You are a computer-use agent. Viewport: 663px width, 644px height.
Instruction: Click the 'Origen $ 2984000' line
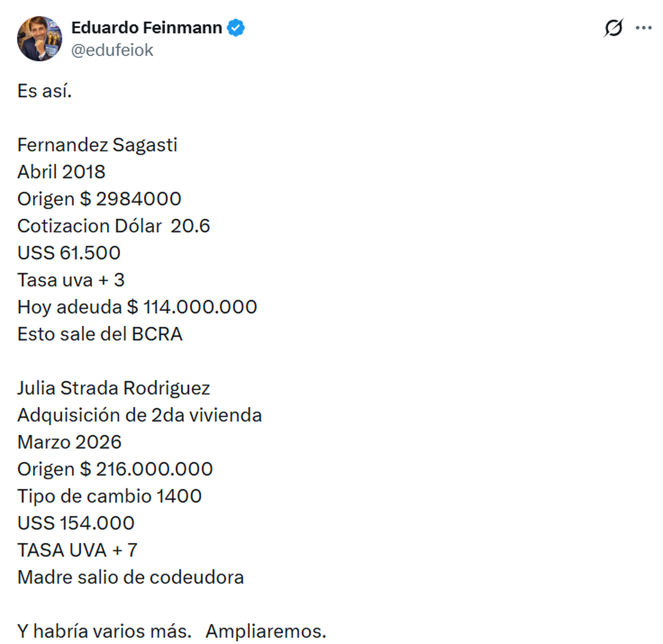99,199
